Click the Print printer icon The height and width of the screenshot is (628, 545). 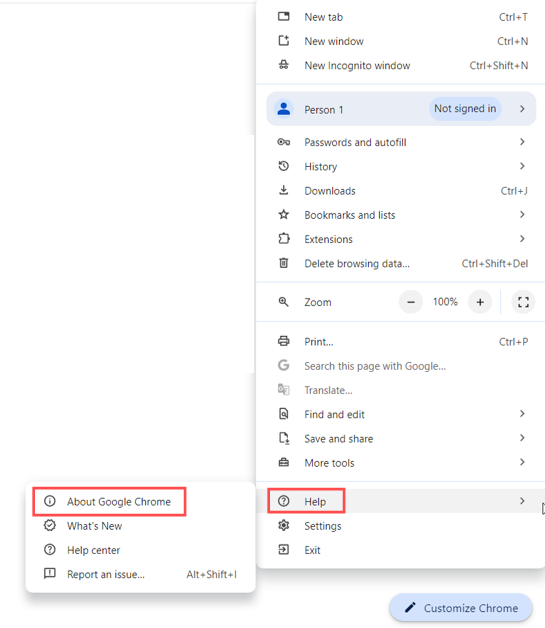pyautogui.click(x=284, y=341)
